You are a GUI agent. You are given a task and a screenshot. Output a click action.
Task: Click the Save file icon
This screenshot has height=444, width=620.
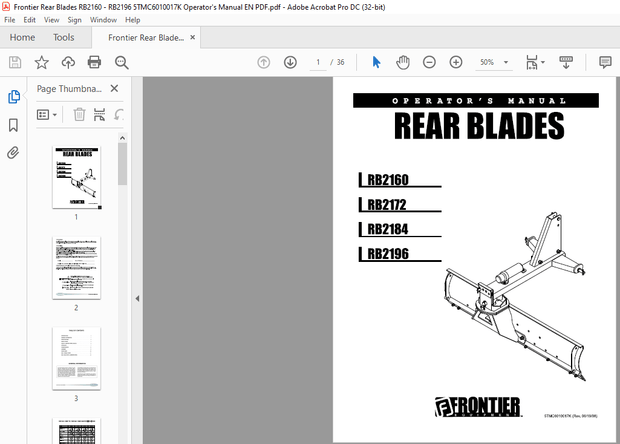(x=15, y=62)
